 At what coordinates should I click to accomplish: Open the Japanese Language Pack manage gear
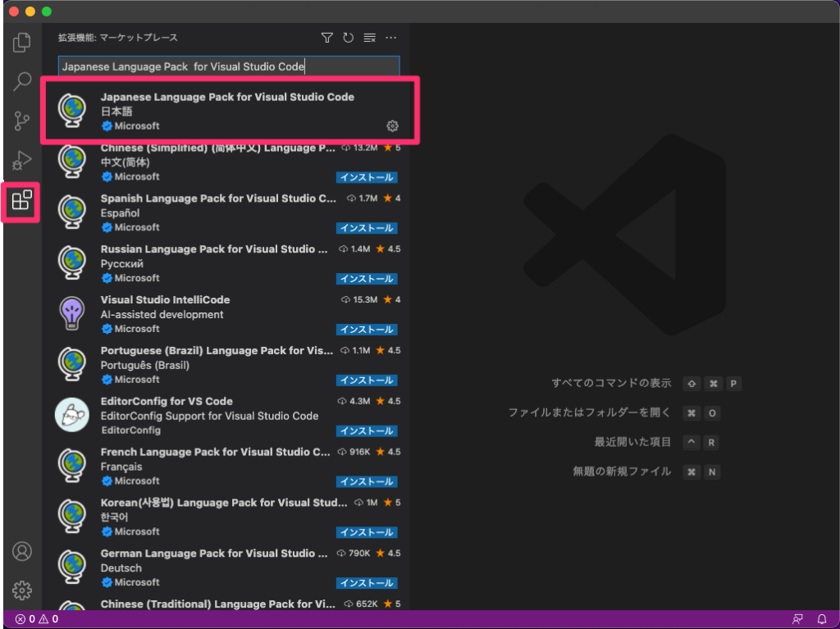pyautogui.click(x=393, y=126)
